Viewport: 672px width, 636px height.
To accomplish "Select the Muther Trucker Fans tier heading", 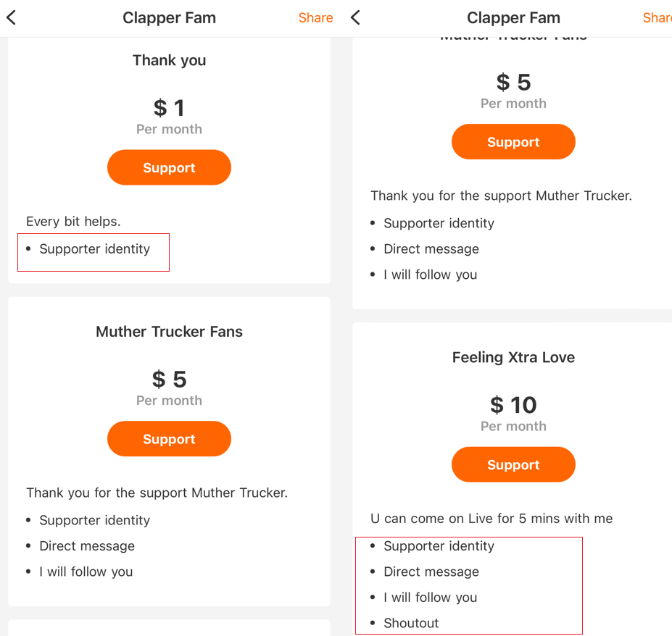I will 169,332.
